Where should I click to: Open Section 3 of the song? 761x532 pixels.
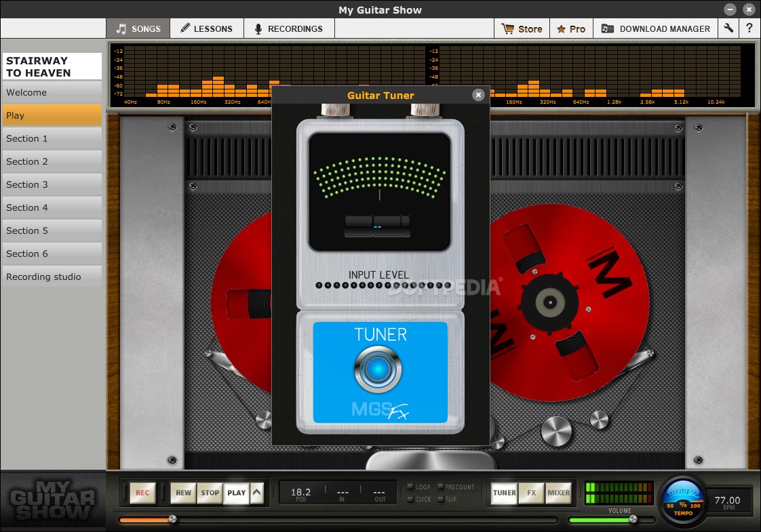pos(52,185)
